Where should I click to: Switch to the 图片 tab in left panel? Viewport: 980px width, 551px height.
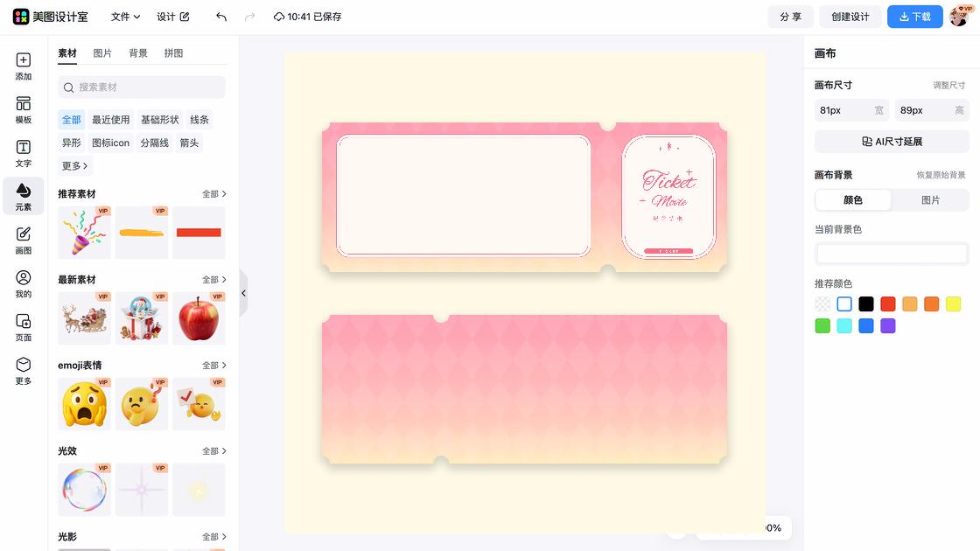point(102,53)
